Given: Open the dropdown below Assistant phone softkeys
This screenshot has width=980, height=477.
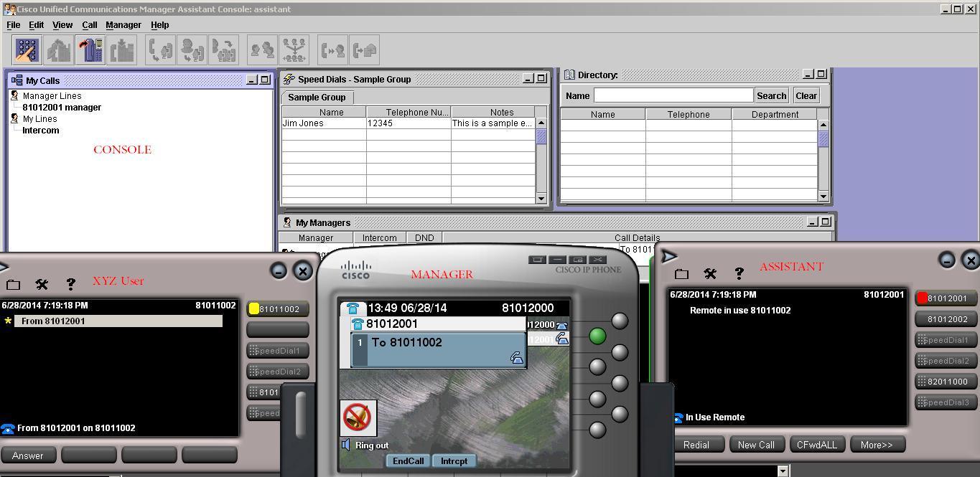Looking at the screenshot, I should pyautogui.click(x=783, y=471).
